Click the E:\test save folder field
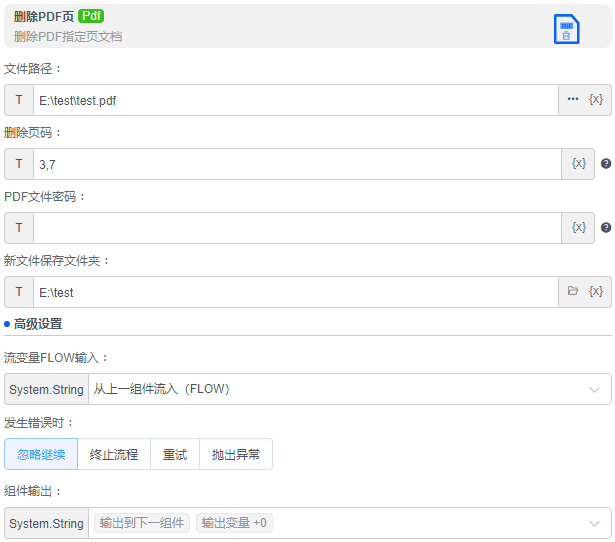The height and width of the screenshot is (542, 615). tap(296, 292)
